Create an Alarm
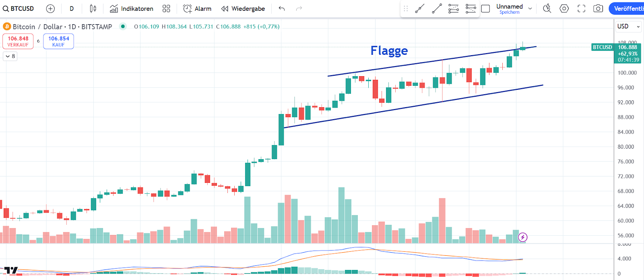 click(197, 8)
